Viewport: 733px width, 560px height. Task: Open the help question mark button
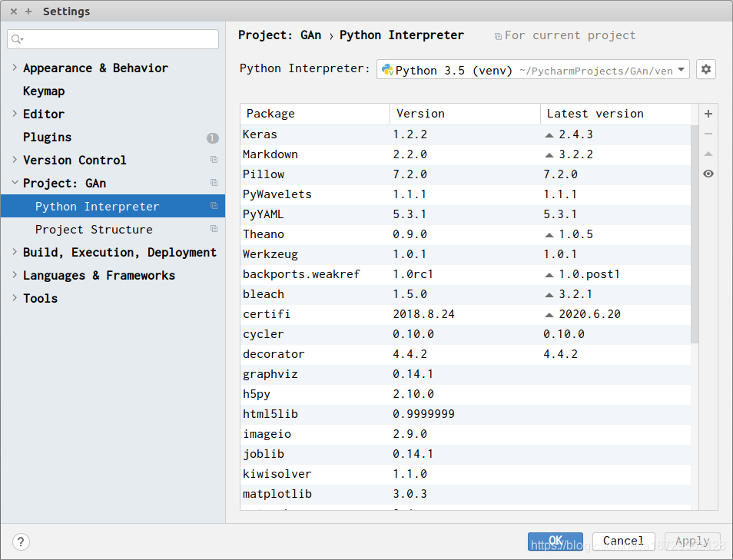22,542
